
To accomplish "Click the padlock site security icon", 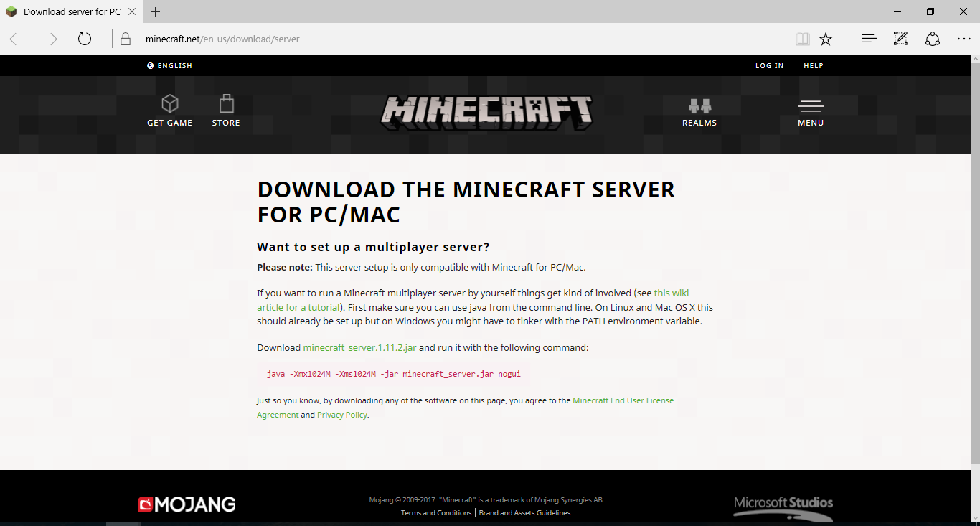I will (x=126, y=39).
